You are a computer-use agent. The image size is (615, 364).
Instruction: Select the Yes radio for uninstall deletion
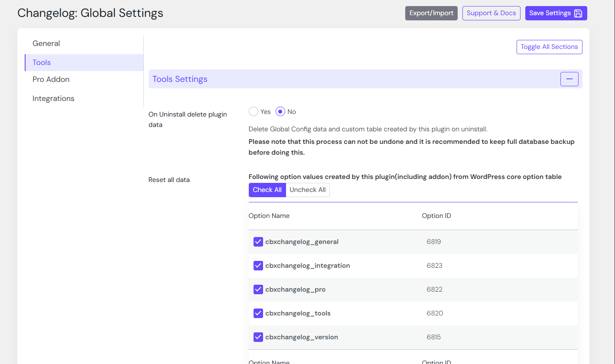click(253, 111)
